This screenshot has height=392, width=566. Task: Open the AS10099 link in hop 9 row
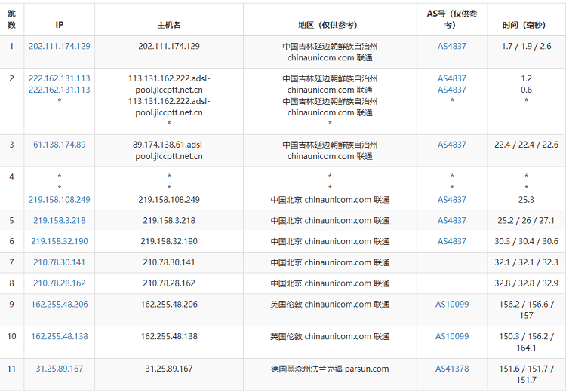coord(451,304)
